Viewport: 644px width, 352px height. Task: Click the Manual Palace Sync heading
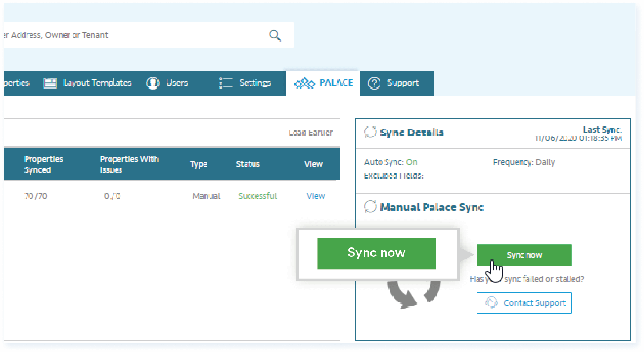click(x=432, y=207)
